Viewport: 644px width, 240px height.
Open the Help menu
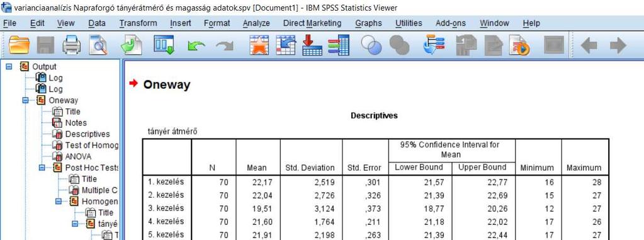click(x=531, y=23)
